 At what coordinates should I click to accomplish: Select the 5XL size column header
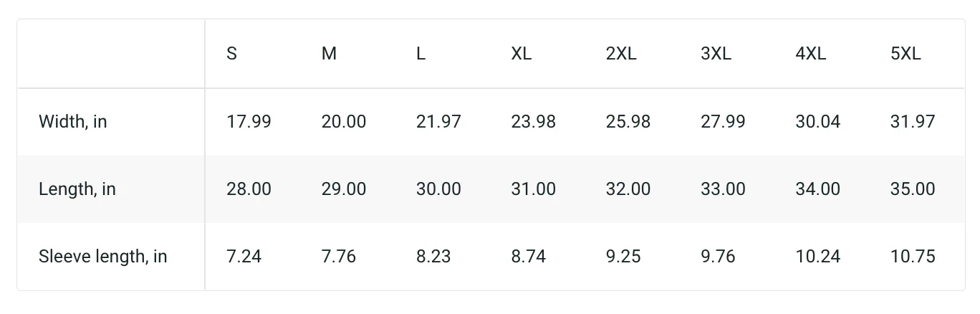point(905,54)
